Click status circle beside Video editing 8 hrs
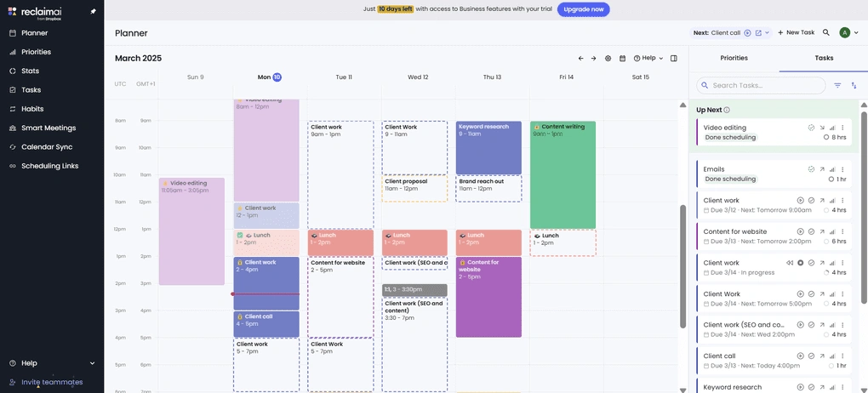Viewport: 868px width, 393px height. 826,137
